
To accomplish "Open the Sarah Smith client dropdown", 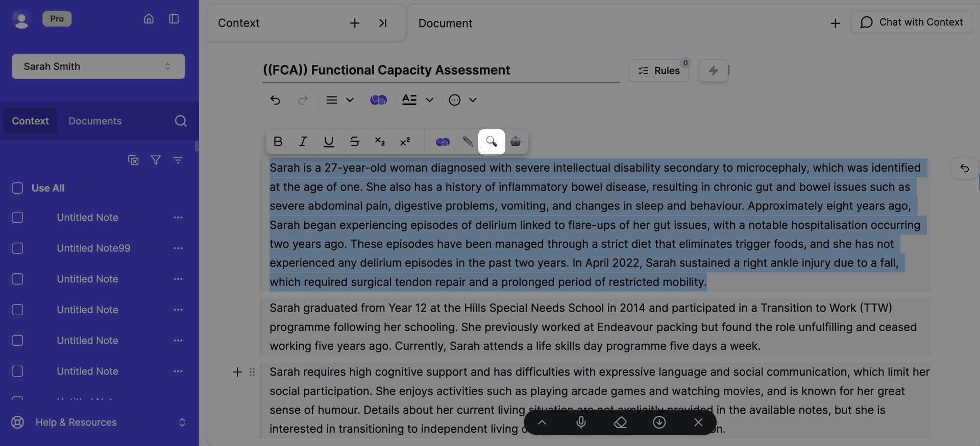I will pyautogui.click(x=98, y=66).
